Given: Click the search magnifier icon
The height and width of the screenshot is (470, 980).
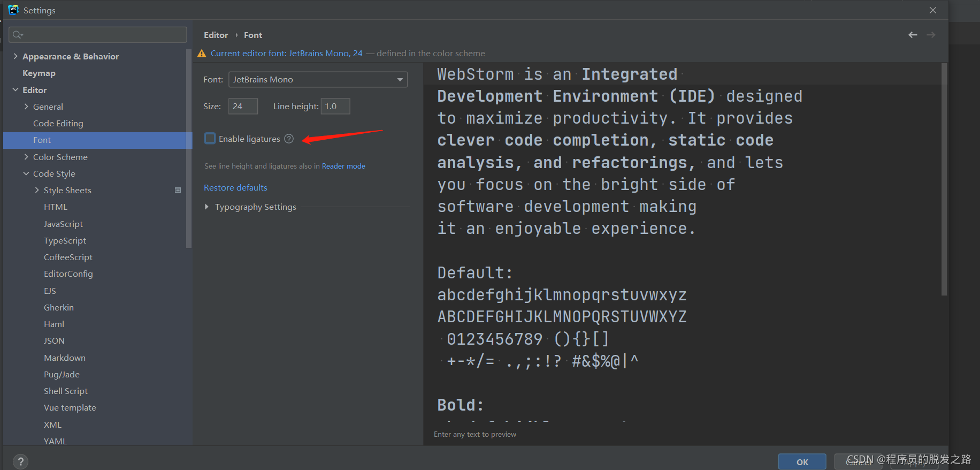Looking at the screenshot, I should (x=18, y=35).
